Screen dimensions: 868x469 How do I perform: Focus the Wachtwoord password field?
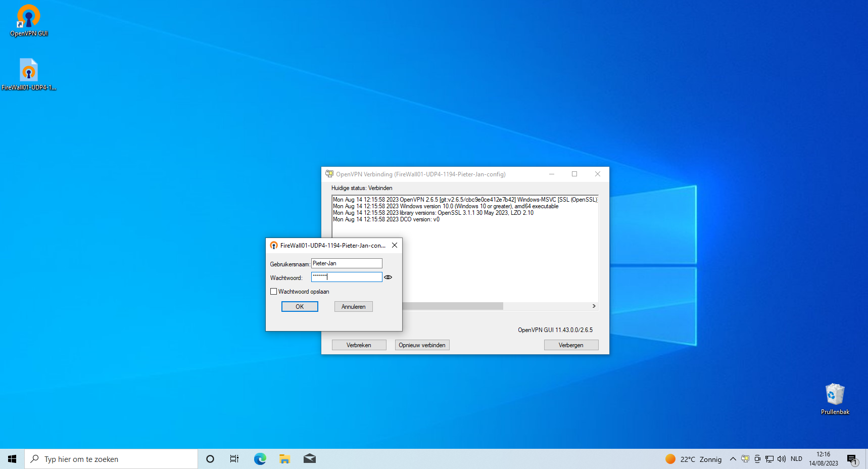[347, 277]
